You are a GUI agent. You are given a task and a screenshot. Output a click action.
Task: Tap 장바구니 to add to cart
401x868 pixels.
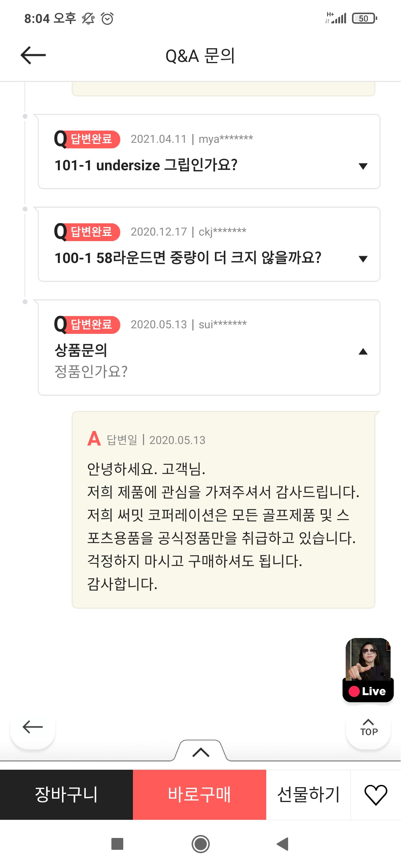click(x=66, y=795)
